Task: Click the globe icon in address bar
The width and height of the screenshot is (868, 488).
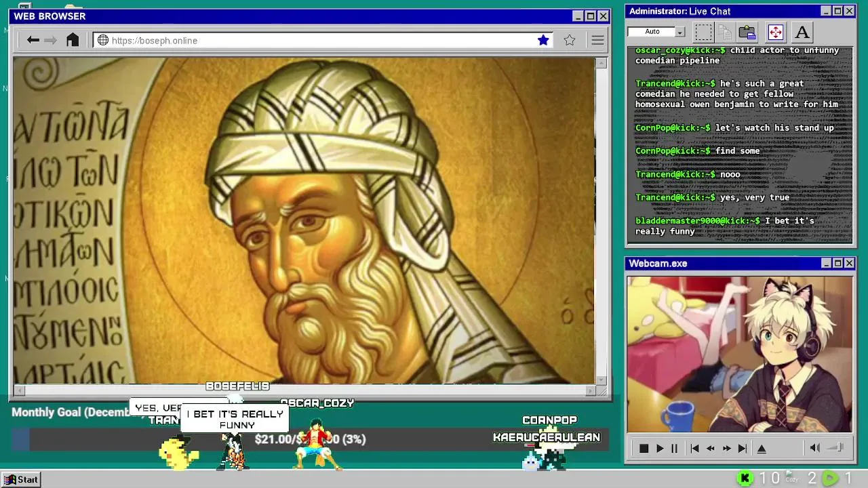Action: (103, 41)
